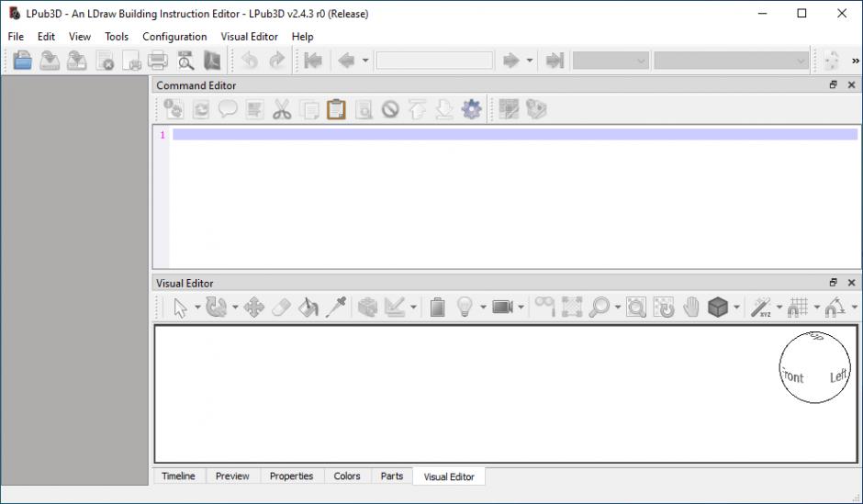This screenshot has width=863, height=504.
Task: Open the File menu
Action: (16, 37)
